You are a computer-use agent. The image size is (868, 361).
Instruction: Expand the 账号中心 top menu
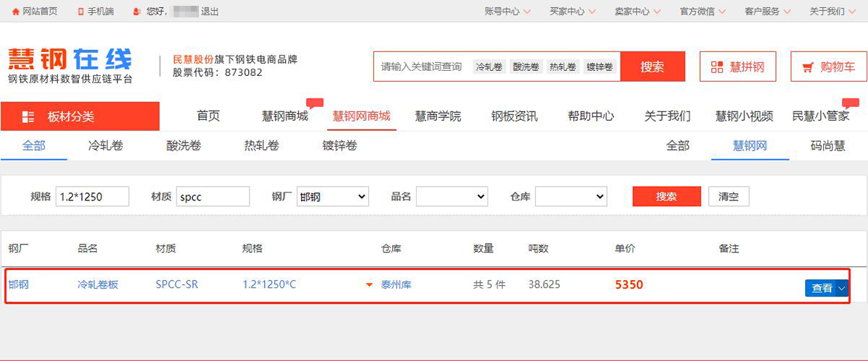click(x=507, y=12)
